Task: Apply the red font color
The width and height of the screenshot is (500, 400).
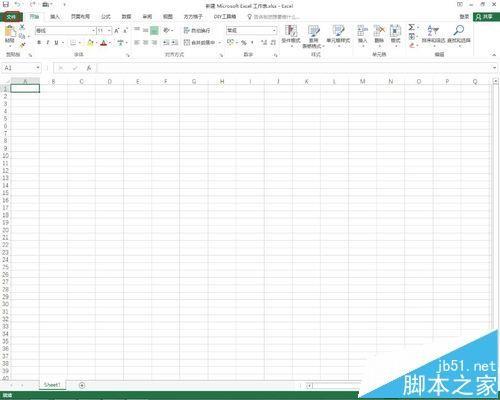Action: click(104, 43)
